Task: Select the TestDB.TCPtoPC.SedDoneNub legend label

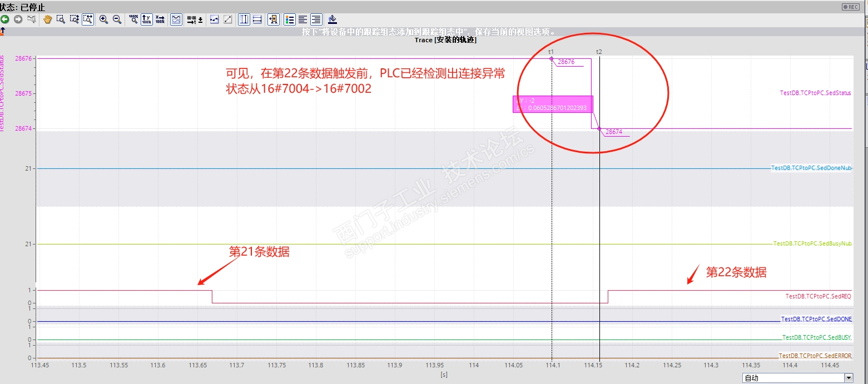Action: coord(812,168)
